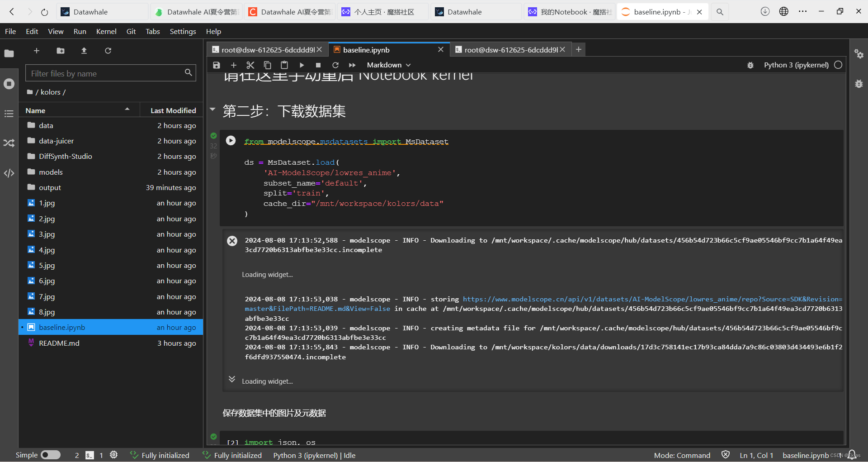Image resolution: width=868 pixels, height=462 pixels.
Task: Select the 1.jpg image file
Action: [111, 203]
